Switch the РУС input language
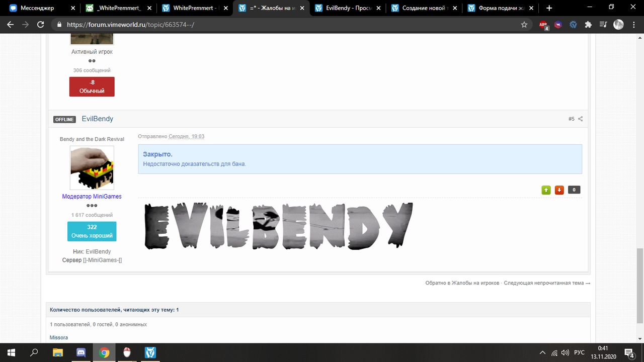This screenshot has height=362, width=644. click(579, 352)
